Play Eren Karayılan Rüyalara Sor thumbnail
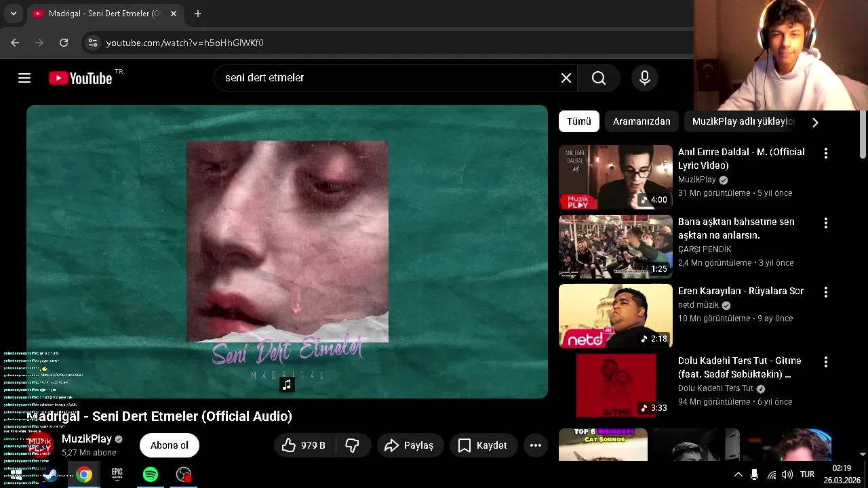 tap(616, 316)
